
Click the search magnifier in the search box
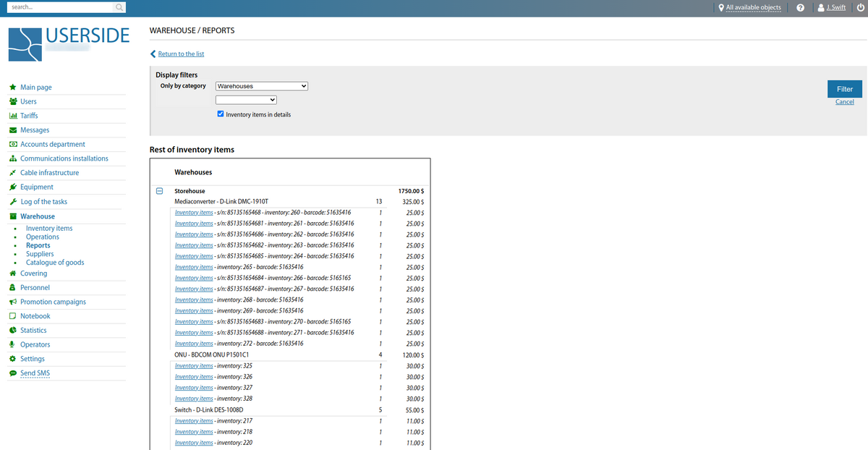(x=119, y=7)
